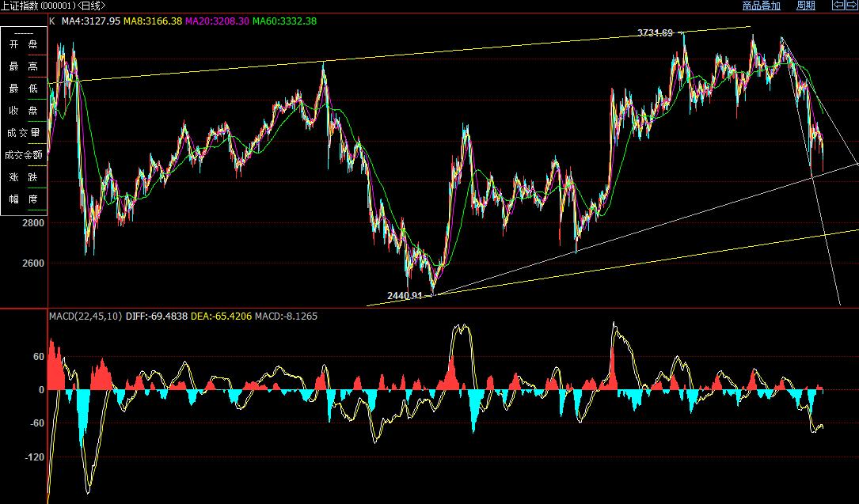Viewport: 859px width, 504px height.
Task: Click the right arrow navigation icon
Action: [853, 6]
